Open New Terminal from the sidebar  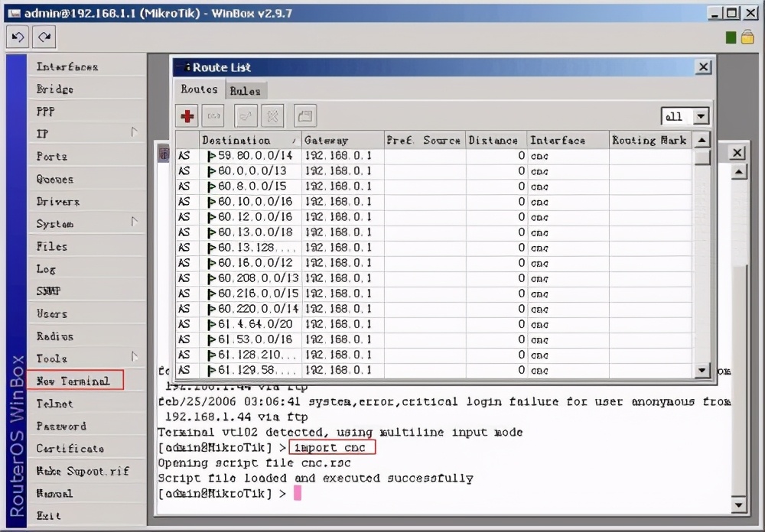[x=73, y=381]
